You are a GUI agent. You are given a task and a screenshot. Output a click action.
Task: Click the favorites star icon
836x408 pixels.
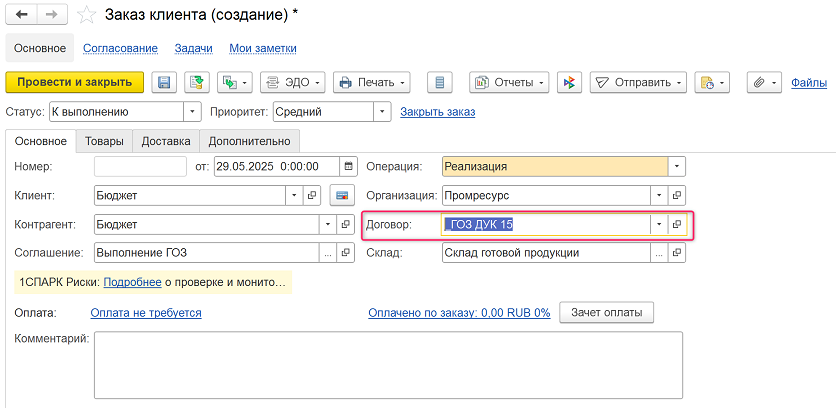87,16
